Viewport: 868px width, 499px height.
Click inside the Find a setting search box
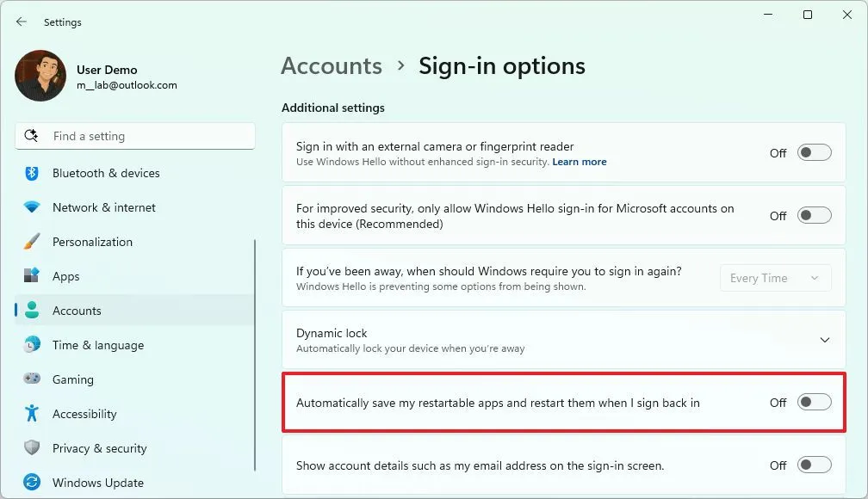tap(134, 136)
